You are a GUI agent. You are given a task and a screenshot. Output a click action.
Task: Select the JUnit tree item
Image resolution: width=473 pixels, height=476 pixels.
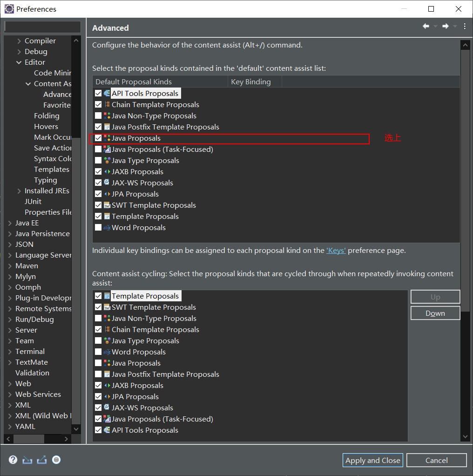33,202
